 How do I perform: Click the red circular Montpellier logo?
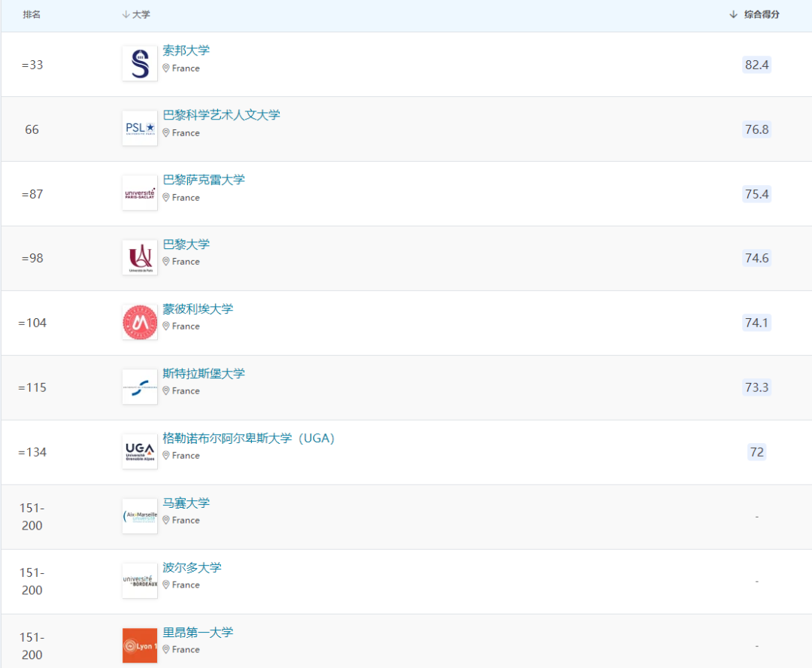pos(139,321)
